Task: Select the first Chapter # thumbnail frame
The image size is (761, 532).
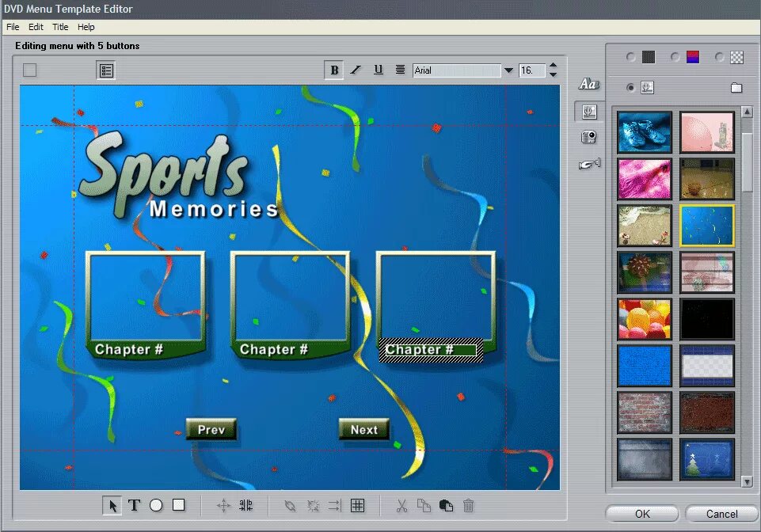Action: (146, 304)
